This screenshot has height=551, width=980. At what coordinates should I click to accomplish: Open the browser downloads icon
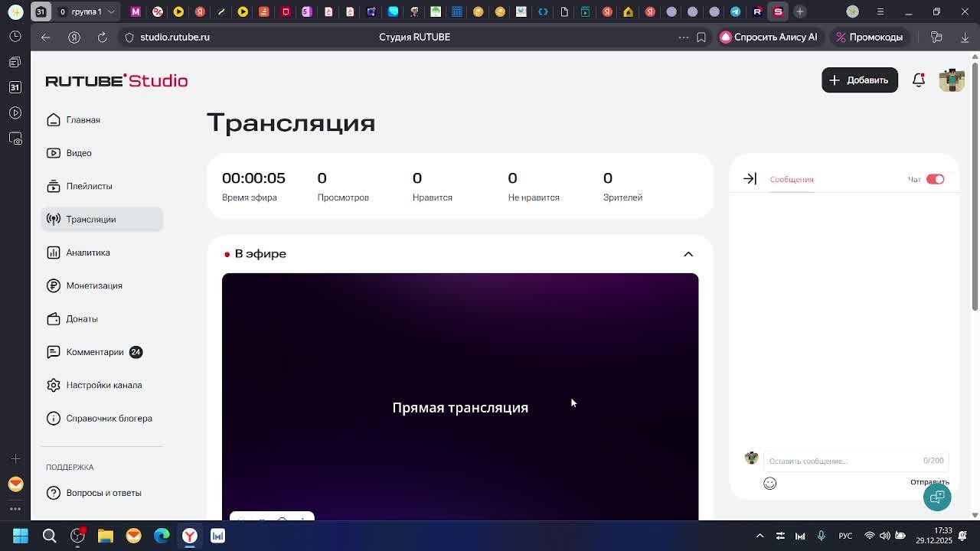pyautogui.click(x=965, y=37)
